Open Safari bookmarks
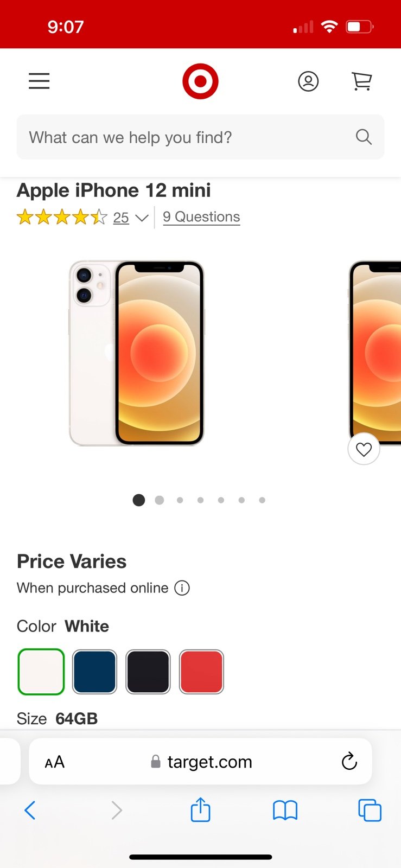Image resolution: width=401 pixels, height=868 pixels. 285,810
